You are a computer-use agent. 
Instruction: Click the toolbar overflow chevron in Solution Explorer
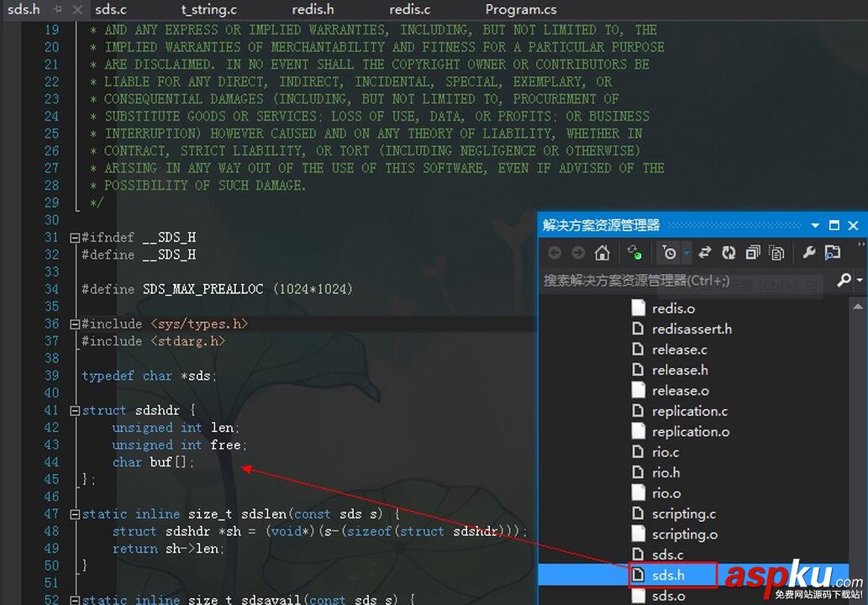(860, 245)
